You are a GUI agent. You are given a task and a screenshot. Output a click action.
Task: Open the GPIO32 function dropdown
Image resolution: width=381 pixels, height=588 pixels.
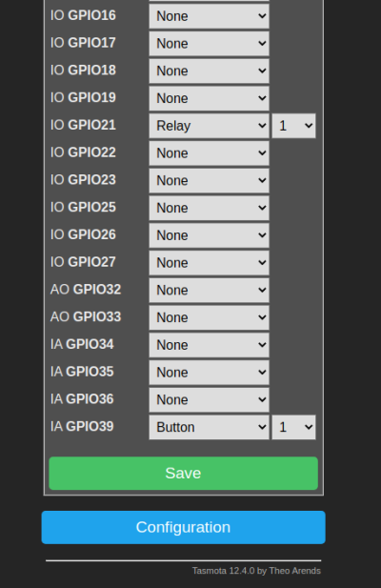(x=209, y=290)
